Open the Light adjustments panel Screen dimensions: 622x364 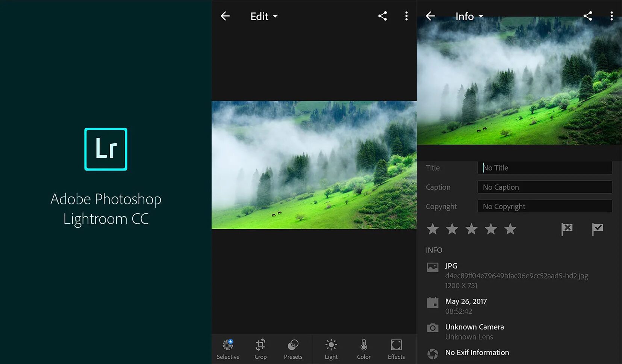point(331,349)
